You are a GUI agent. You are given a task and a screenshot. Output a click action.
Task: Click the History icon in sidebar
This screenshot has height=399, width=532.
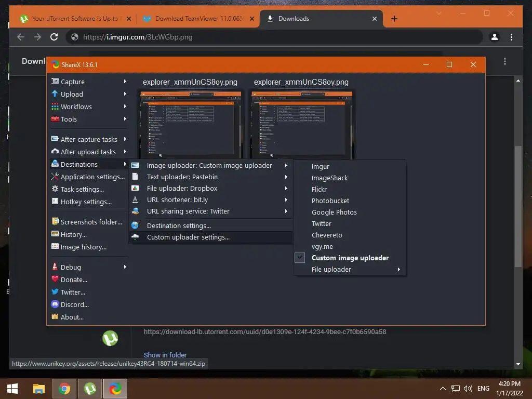click(x=55, y=234)
